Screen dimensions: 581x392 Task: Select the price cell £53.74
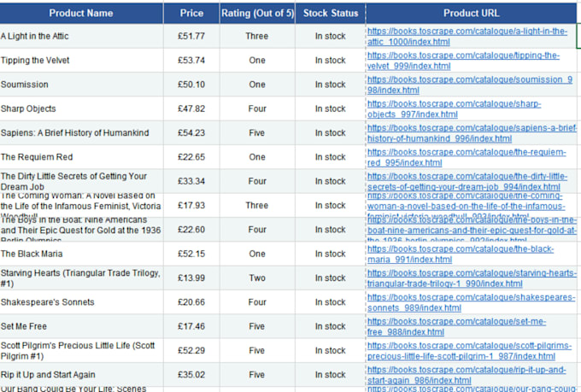[191, 61]
